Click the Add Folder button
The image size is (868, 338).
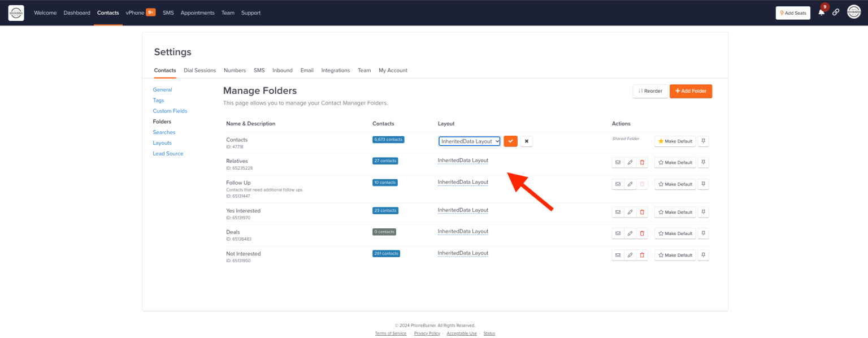coord(691,91)
